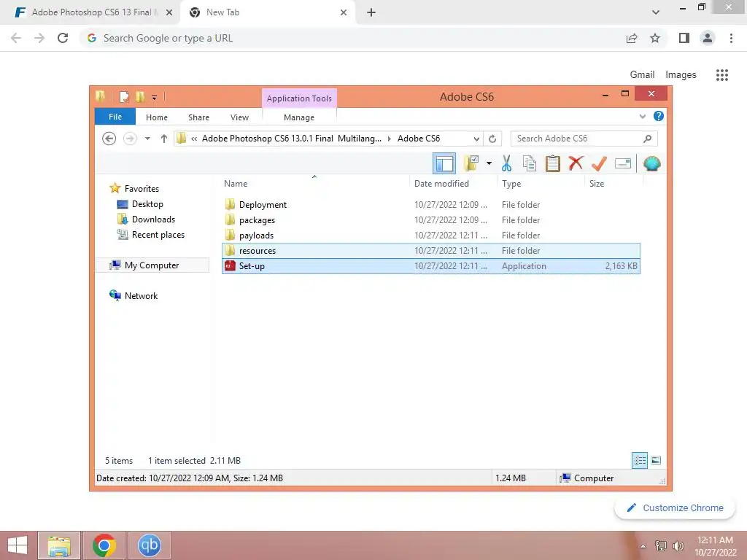
Task: Switch to Adobe Photoshop CS6 Chrome tab
Action: pos(90,12)
